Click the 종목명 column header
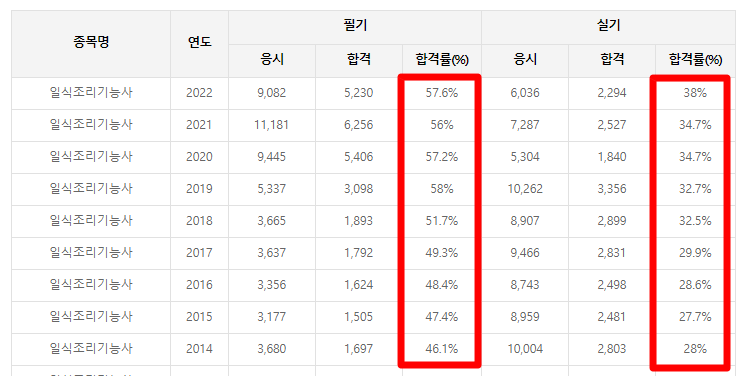This screenshot has width=739, height=376. 91,42
